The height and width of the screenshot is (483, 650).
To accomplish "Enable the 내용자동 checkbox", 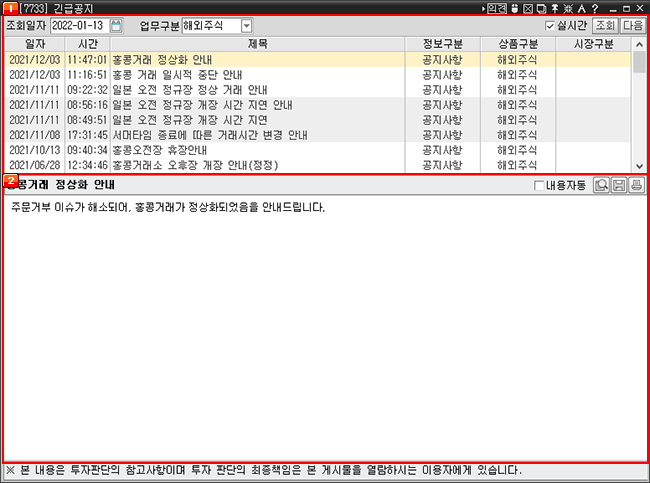I will click(539, 185).
